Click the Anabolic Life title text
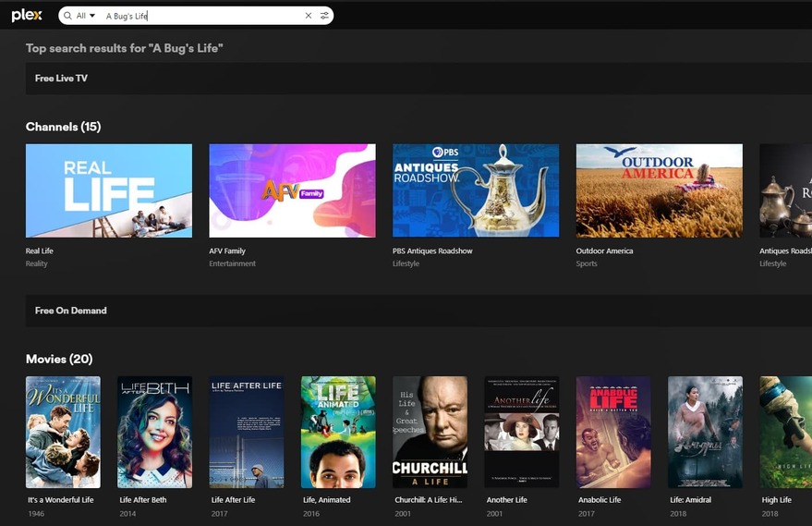 tap(600, 500)
